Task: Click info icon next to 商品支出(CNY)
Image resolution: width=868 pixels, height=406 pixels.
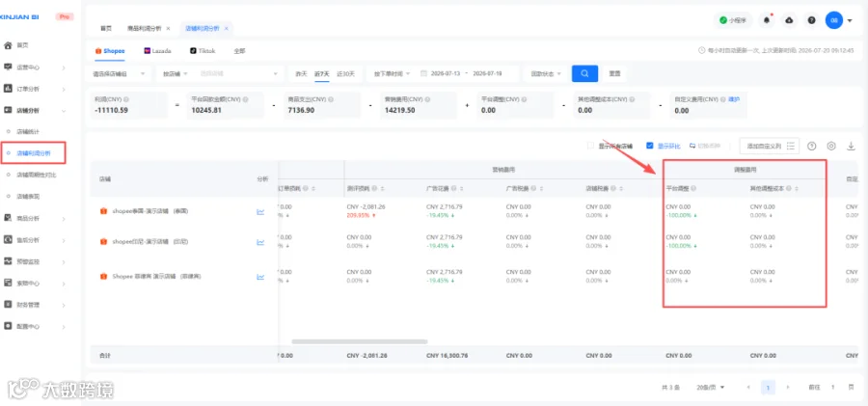Action: 331,99
